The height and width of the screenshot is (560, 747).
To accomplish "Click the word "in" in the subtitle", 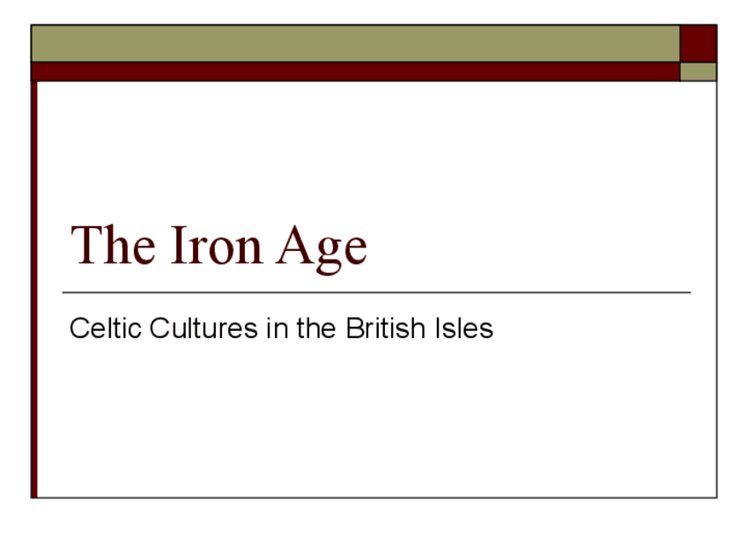I will pos(276,328).
